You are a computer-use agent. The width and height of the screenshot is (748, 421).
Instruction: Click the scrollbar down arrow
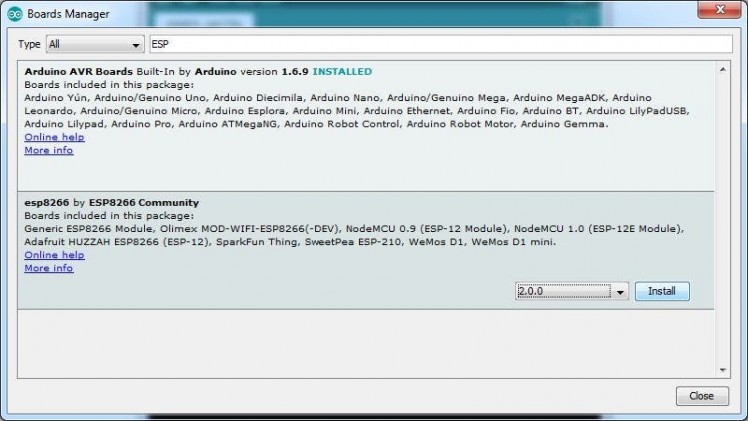723,370
